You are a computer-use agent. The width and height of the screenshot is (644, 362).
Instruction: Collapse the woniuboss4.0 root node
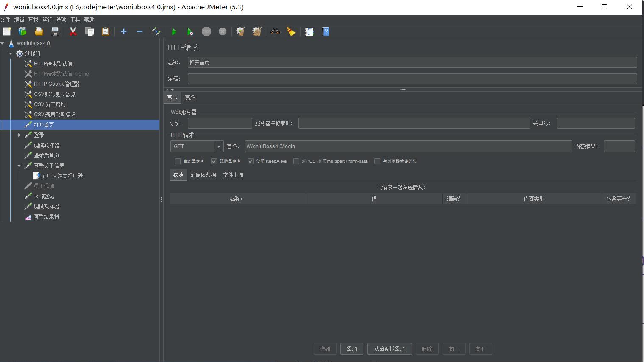pyautogui.click(x=3, y=43)
